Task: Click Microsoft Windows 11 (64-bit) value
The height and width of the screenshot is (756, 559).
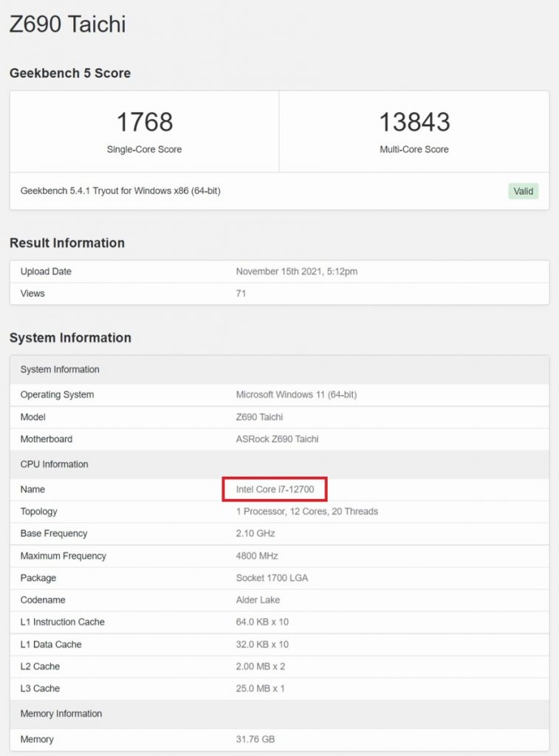Action: point(296,395)
